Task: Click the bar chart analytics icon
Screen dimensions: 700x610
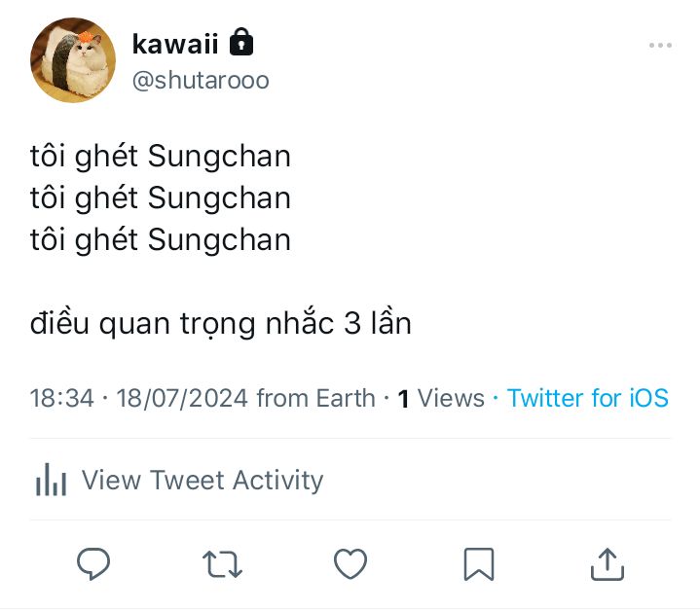Action: point(51,480)
